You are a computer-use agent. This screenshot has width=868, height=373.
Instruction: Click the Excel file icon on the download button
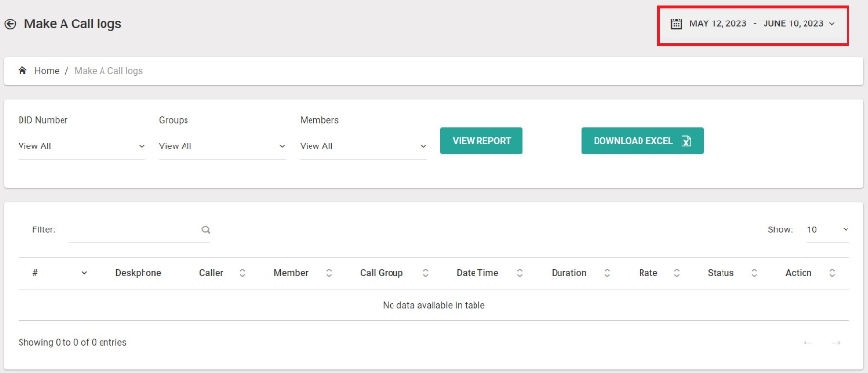(685, 141)
